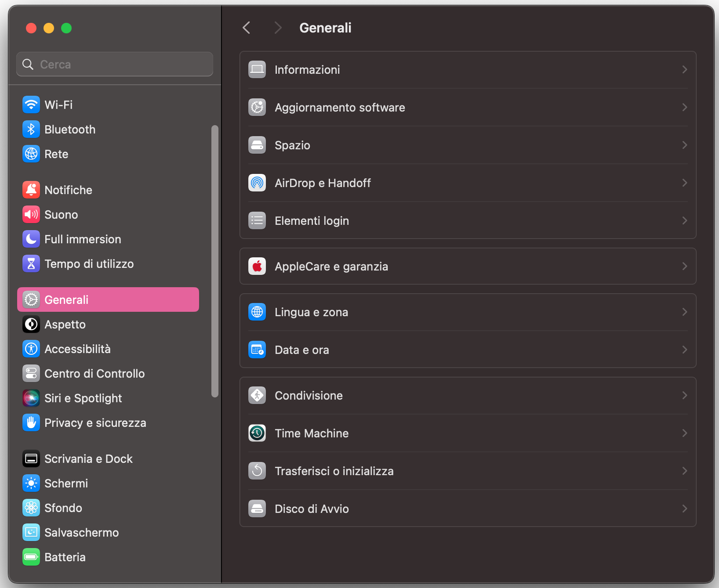Open the Bluetooth settings icon
The height and width of the screenshot is (588, 719).
click(31, 129)
